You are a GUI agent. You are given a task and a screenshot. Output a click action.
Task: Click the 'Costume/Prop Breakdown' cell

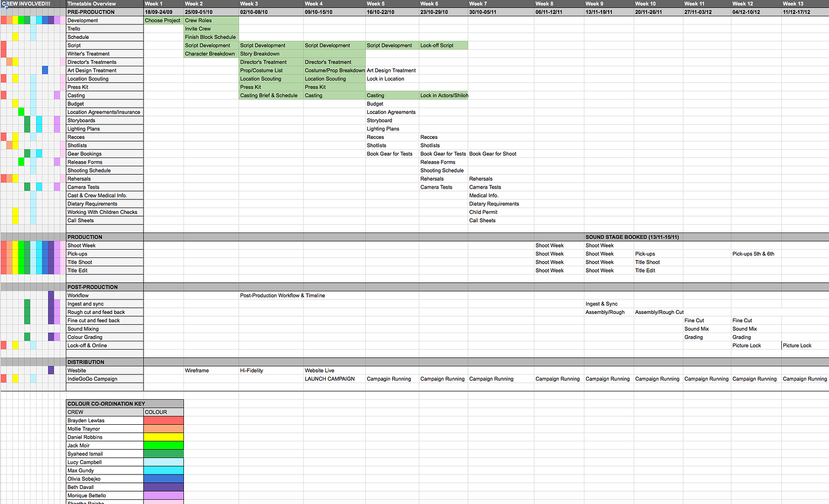pos(335,70)
